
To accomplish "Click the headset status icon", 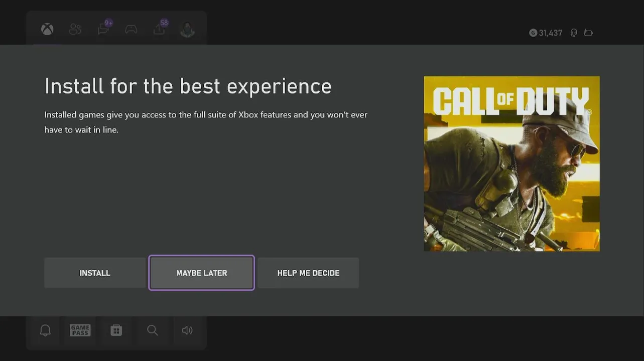I will (x=574, y=33).
